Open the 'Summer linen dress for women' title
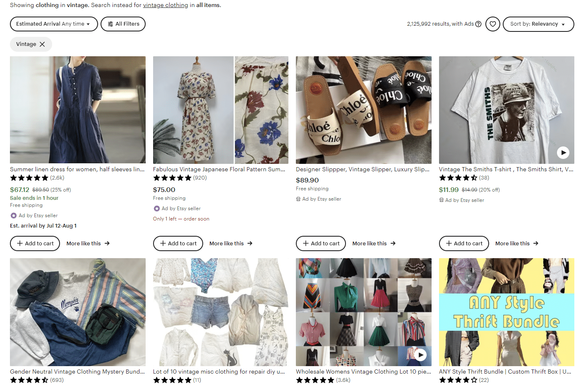This screenshot has width=588, height=386. pos(77,169)
